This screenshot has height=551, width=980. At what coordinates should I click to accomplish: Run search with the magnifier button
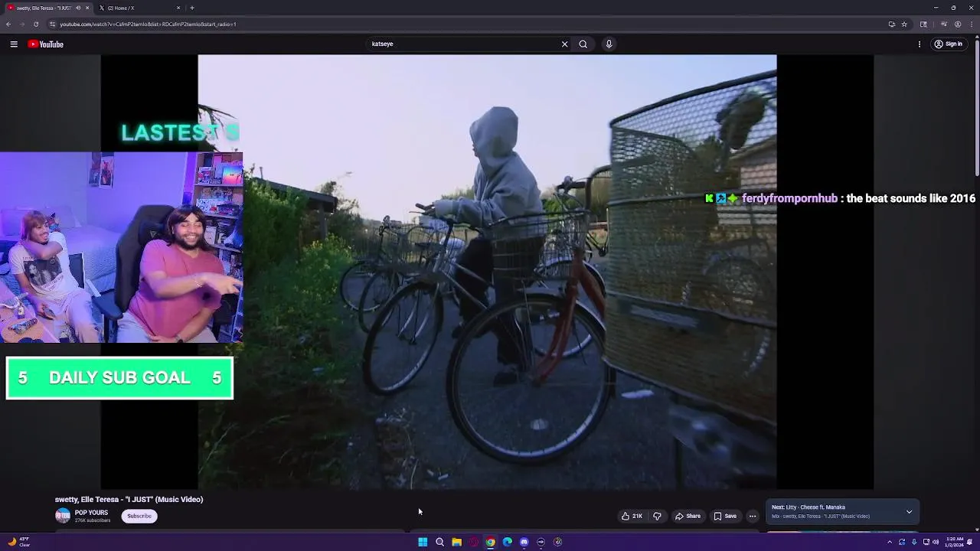click(x=583, y=44)
